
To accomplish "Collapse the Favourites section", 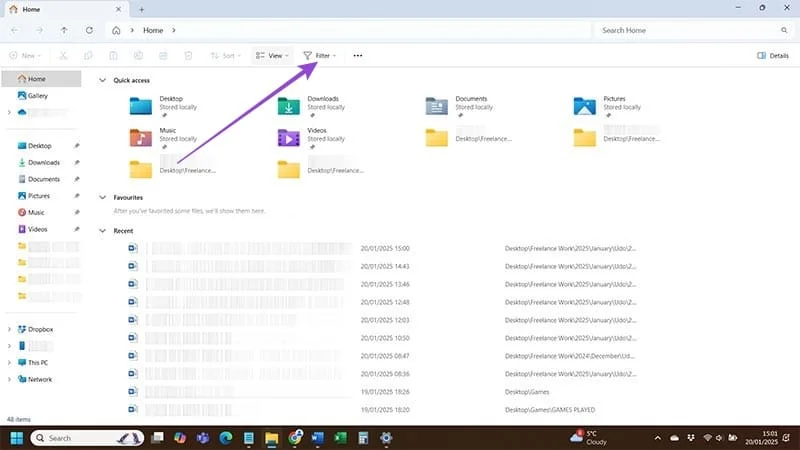I will click(102, 198).
